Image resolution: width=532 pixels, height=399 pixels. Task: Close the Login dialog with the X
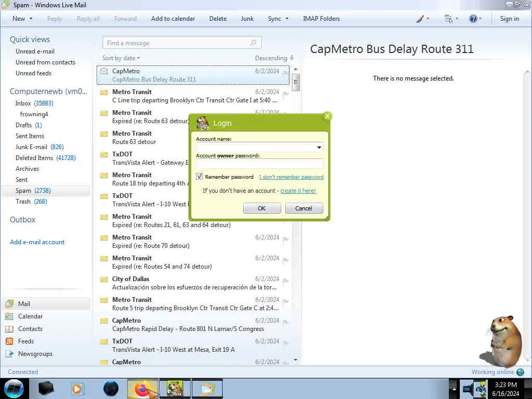pyautogui.click(x=327, y=116)
